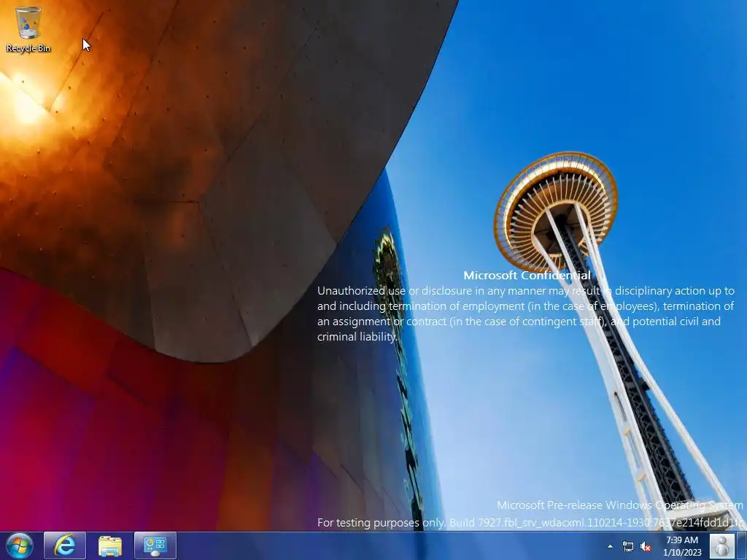747x560 pixels.
Task: Open the clock showing 7:39 AM
Action: tap(682, 540)
